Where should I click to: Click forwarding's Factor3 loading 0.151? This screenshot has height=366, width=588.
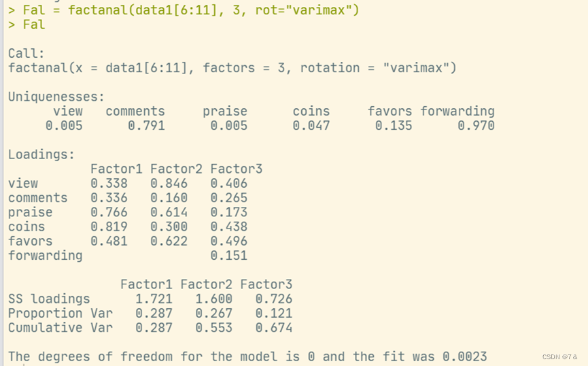pyautogui.click(x=228, y=256)
